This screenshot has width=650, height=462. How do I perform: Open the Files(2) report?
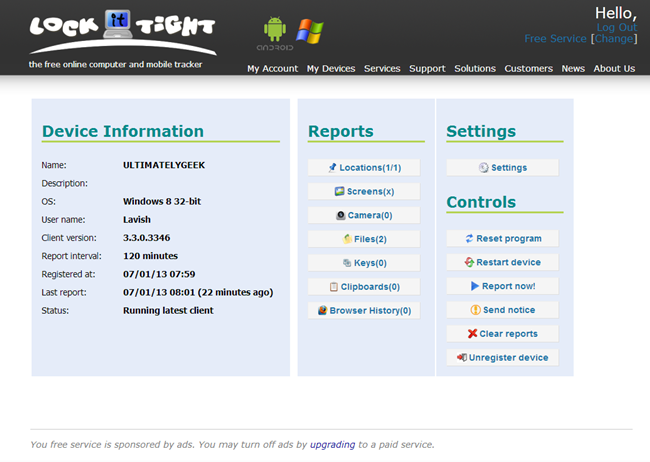click(x=364, y=239)
